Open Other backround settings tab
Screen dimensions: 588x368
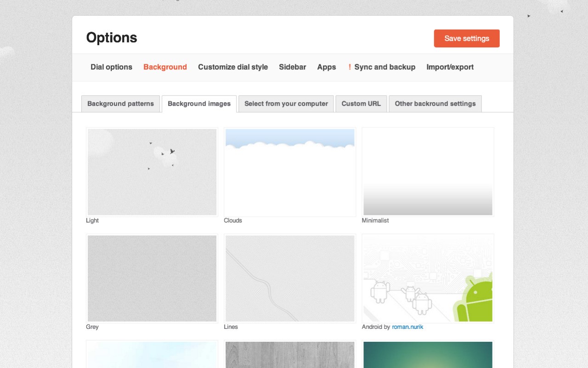click(x=435, y=104)
